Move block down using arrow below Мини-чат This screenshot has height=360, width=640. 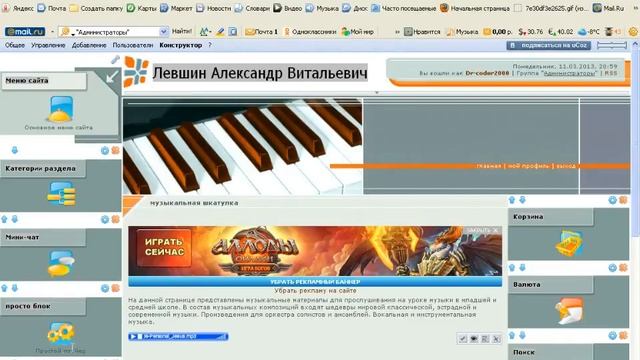[x=15, y=288]
